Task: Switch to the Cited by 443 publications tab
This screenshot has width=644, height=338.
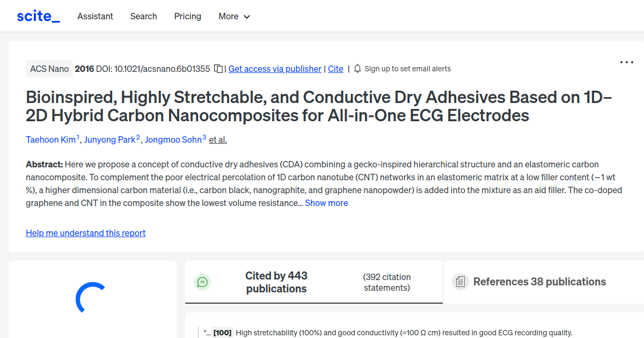Action: pos(276,282)
